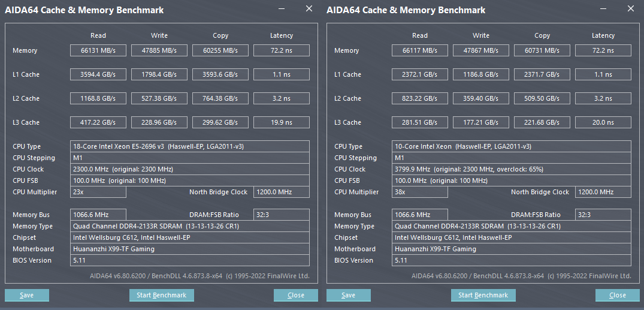Select the 38x CPU Multiplier field
The image size is (644, 310).
point(420,192)
